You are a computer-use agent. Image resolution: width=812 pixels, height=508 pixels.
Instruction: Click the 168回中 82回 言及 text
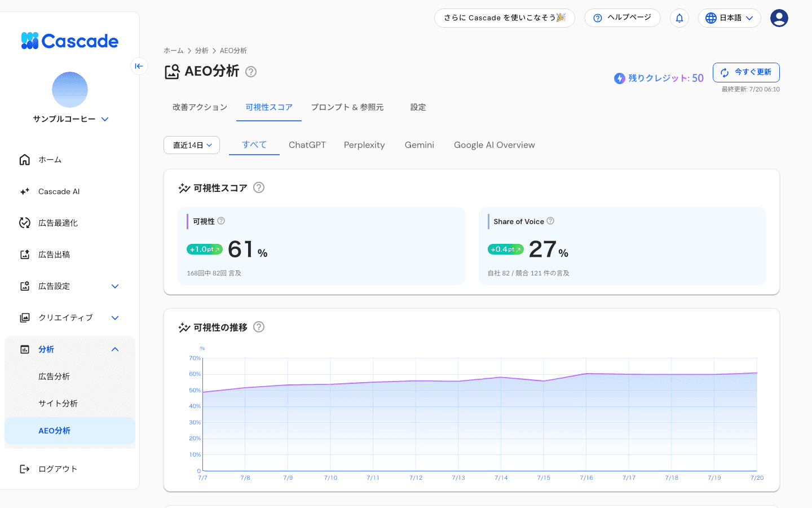tap(214, 273)
